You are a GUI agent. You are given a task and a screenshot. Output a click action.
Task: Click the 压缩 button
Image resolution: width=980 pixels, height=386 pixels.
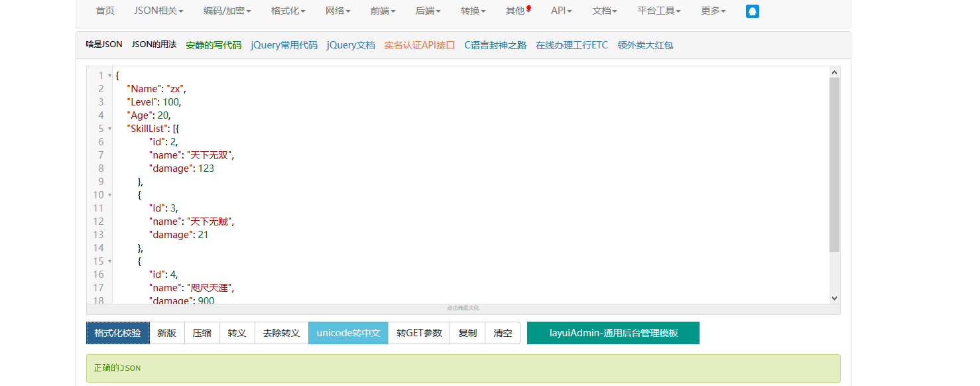tap(202, 333)
